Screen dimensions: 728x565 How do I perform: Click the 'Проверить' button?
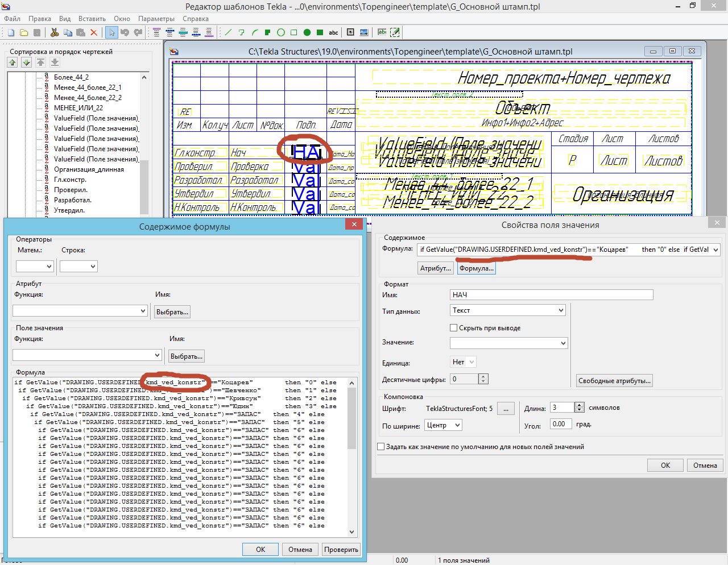(341, 549)
